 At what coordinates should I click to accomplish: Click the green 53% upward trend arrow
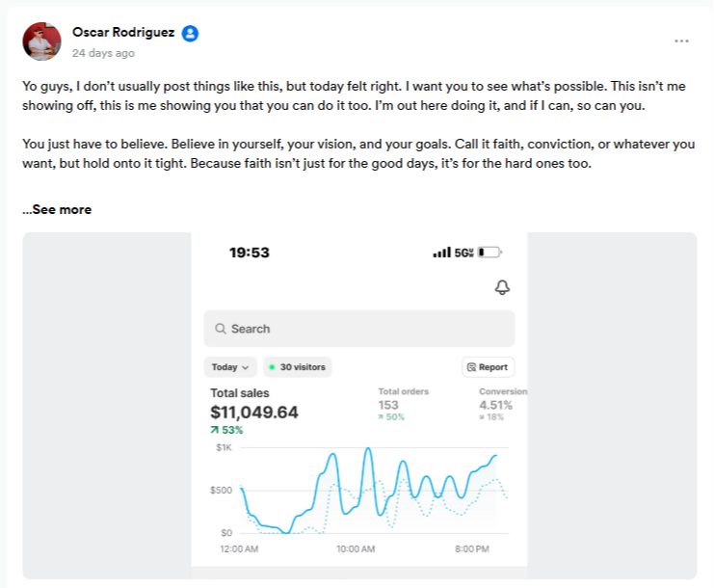pyautogui.click(x=215, y=430)
